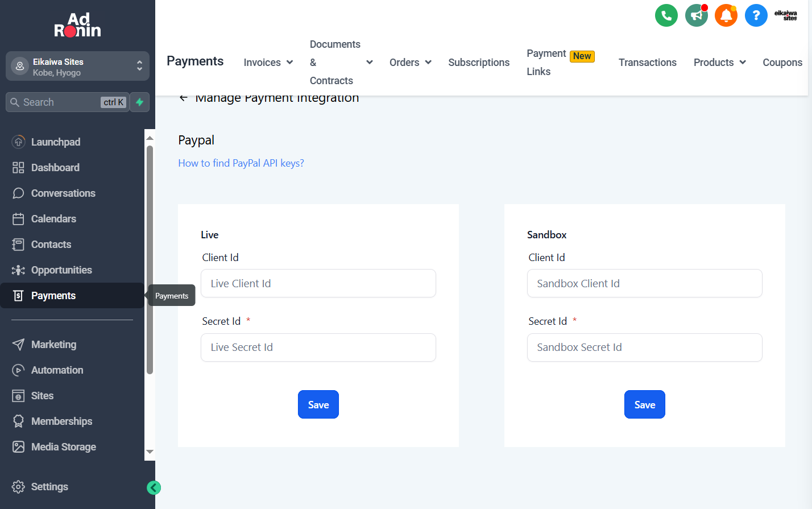Expand the Documents & Contracts dropdown
This screenshot has width=812, height=509.
click(x=341, y=63)
